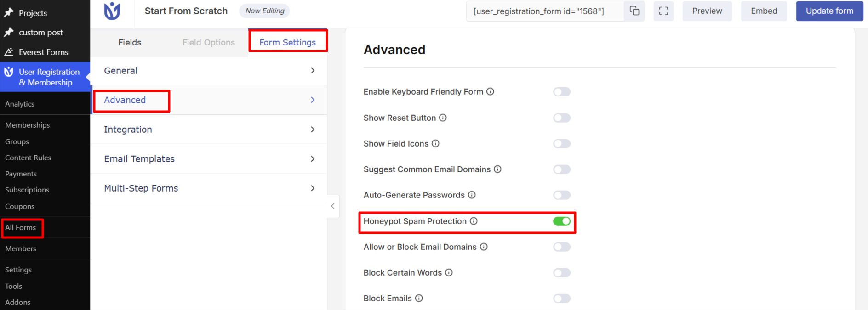Toggle fullscreen mode icon
This screenshot has width=868, height=310.
[x=663, y=11]
